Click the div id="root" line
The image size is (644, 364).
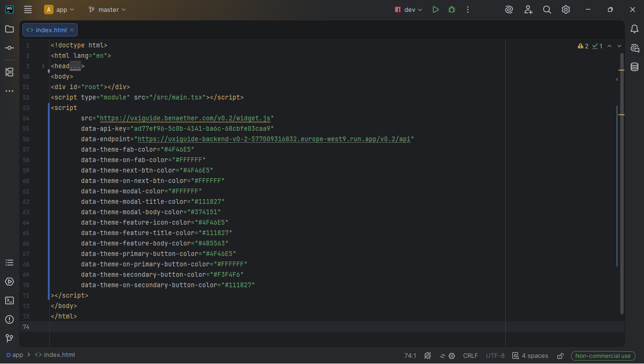coord(90,87)
